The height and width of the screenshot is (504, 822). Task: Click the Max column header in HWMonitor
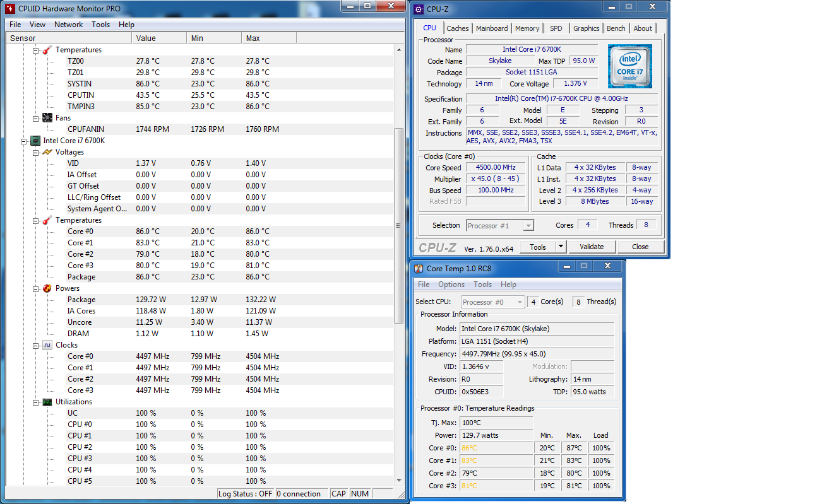(269, 38)
